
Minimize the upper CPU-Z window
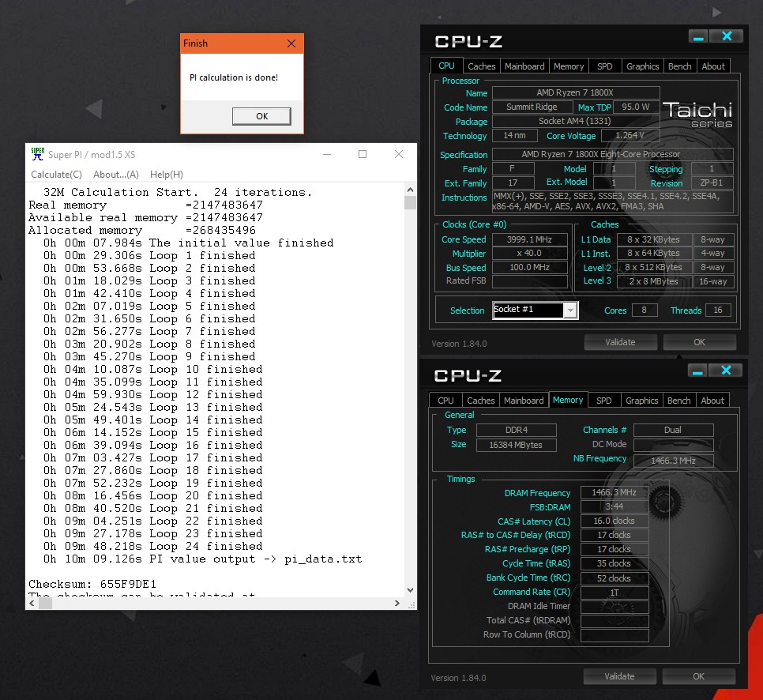(x=698, y=37)
